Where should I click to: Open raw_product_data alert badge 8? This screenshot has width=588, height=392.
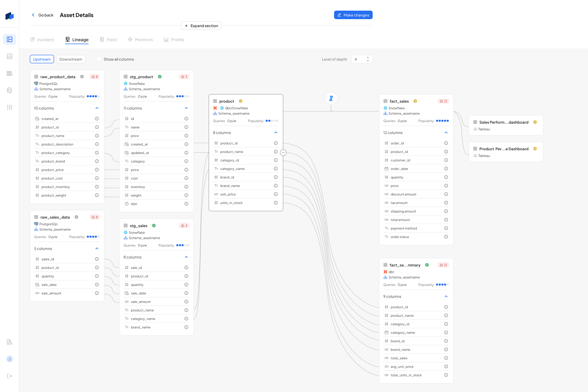click(95, 77)
